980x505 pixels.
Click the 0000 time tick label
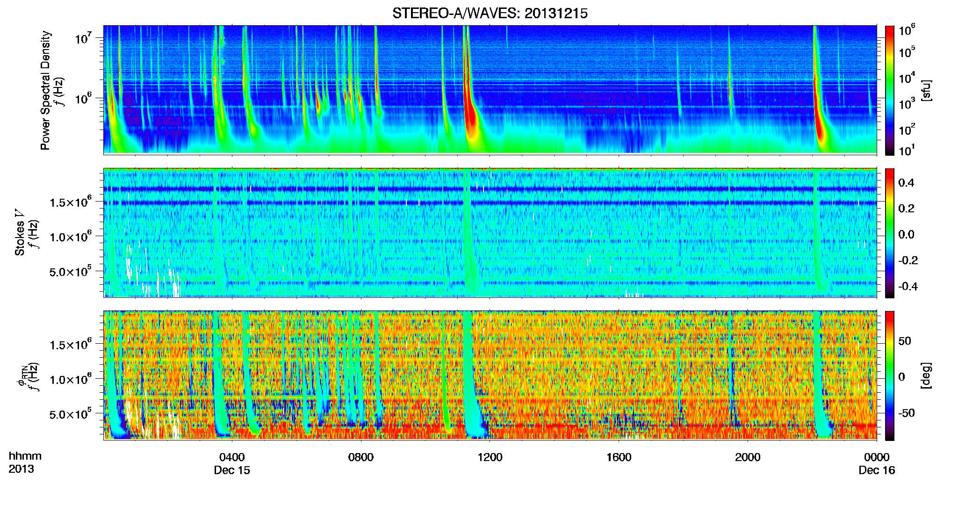tap(877, 457)
